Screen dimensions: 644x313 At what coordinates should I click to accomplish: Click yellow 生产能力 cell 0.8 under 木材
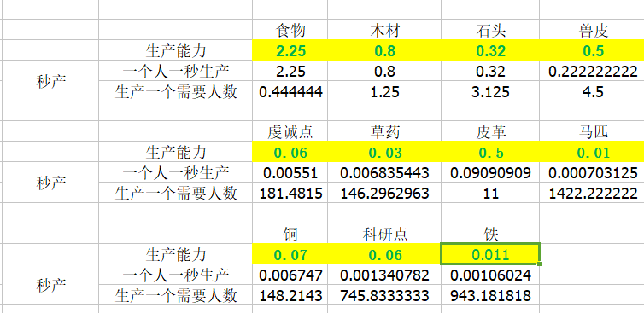point(384,50)
